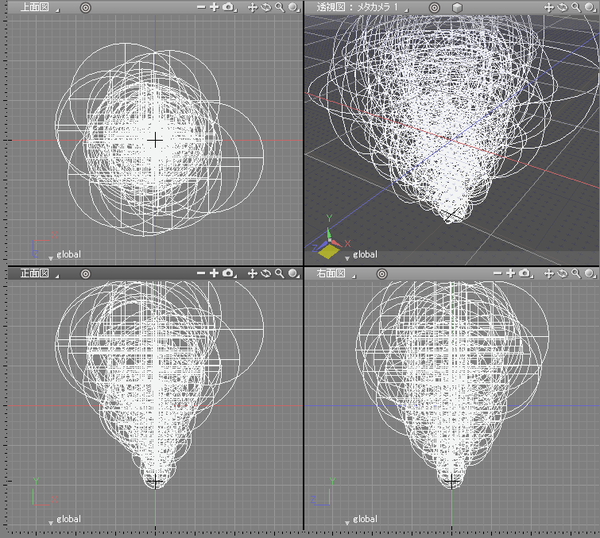Click the camera icon in top view header

228,7
